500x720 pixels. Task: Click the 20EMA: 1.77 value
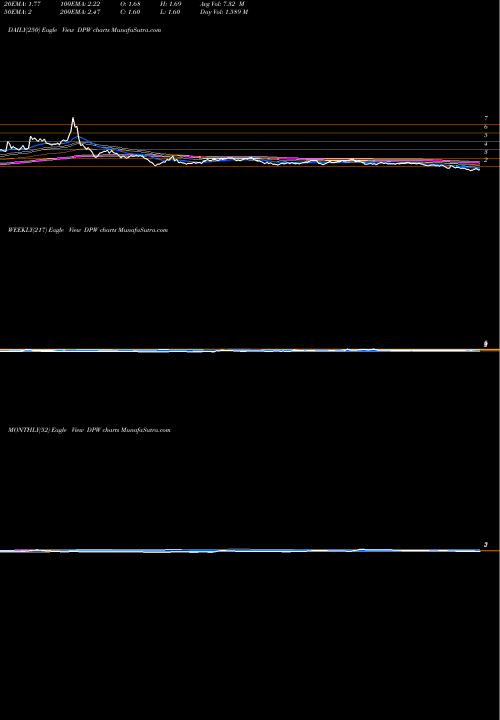click(22, 4)
